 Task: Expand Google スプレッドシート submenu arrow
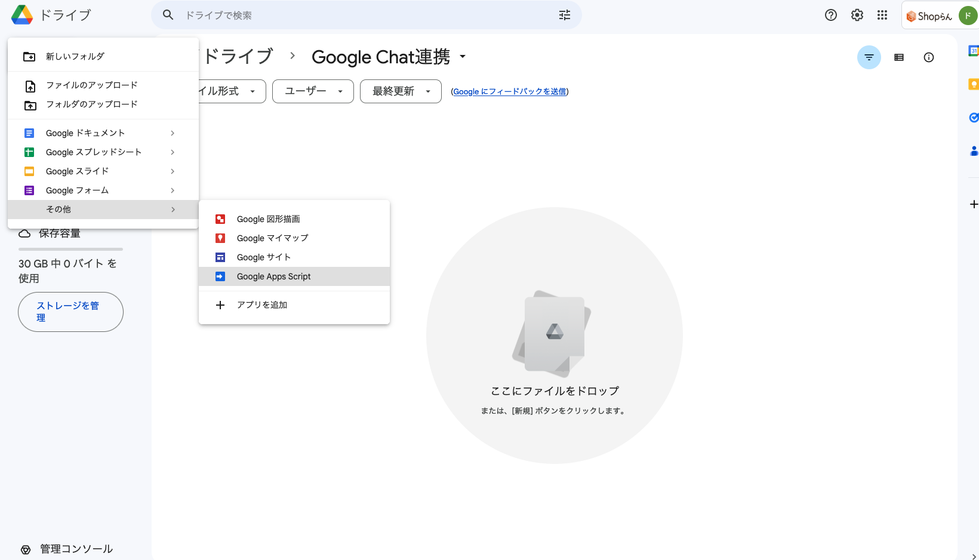173,152
